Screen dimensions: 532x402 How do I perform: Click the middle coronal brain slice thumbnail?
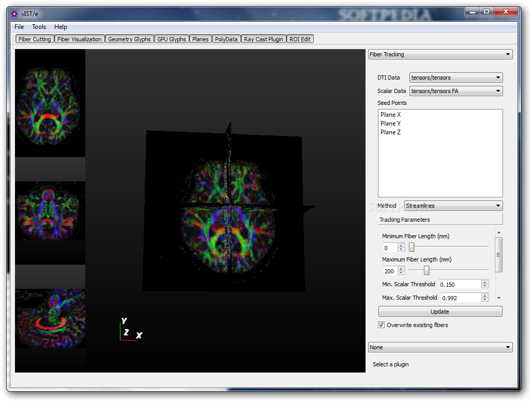[50, 211]
